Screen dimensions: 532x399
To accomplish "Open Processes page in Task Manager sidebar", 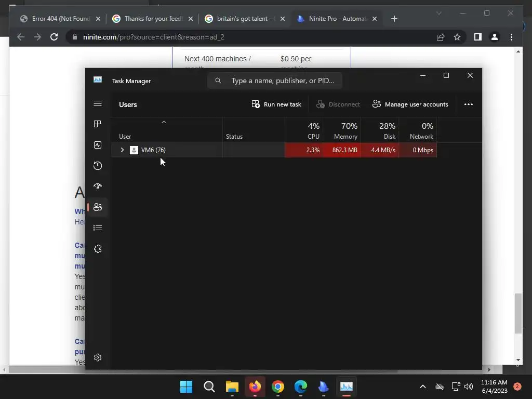I will [x=98, y=124].
